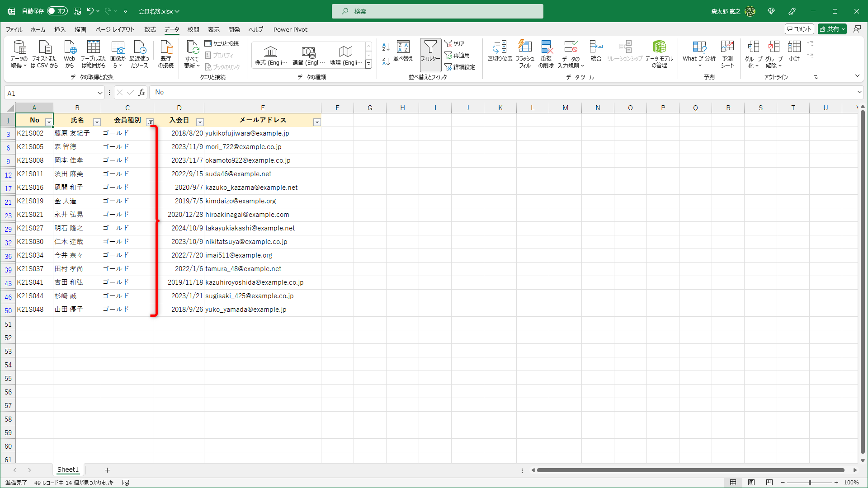Viewport: 868px width, 488px height.
Task: Expand the Name Box dropdown
Action: coord(100,93)
